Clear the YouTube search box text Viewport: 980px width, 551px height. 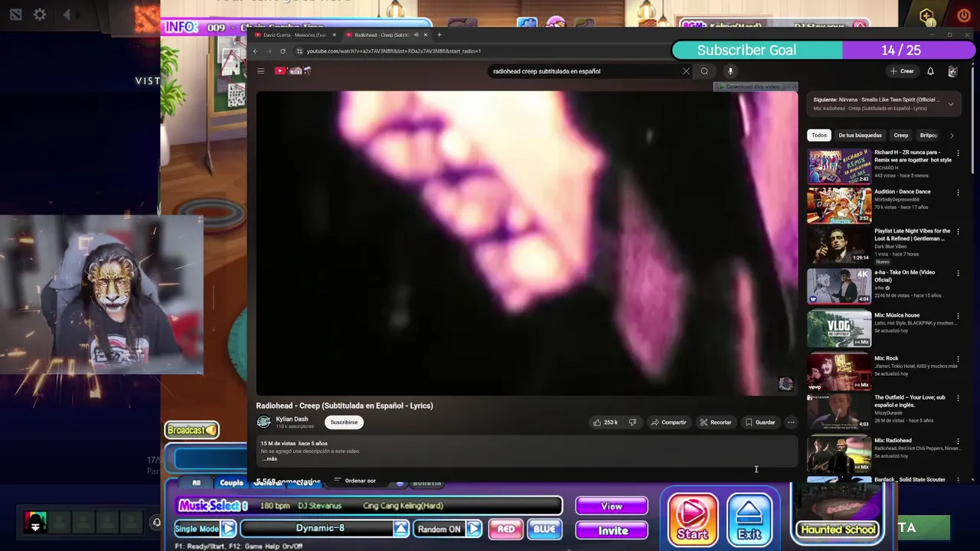coord(686,71)
